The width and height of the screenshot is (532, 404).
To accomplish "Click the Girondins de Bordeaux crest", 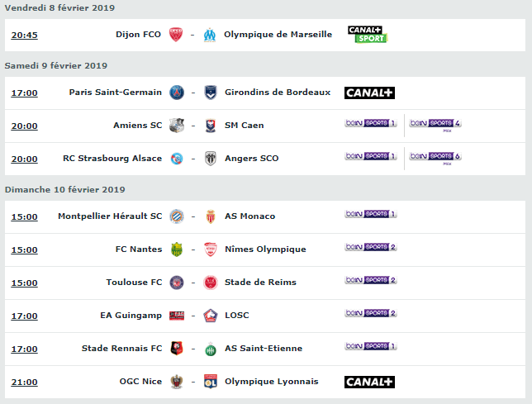I will pos(211,93).
